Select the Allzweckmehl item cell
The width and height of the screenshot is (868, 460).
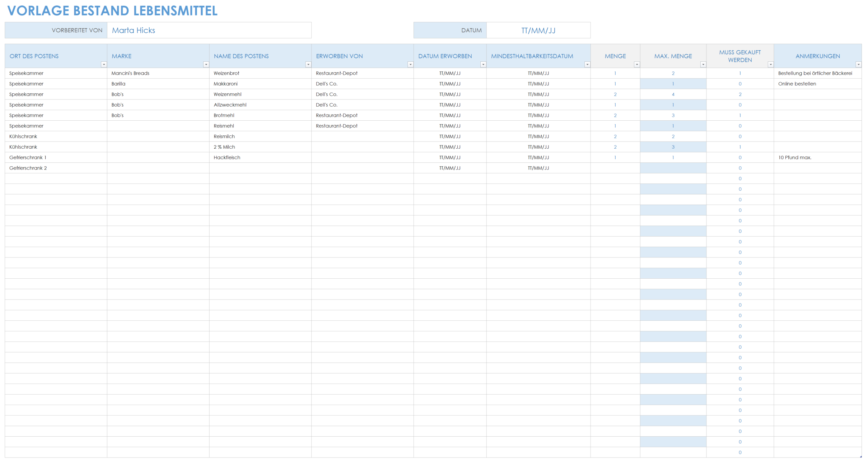260,105
